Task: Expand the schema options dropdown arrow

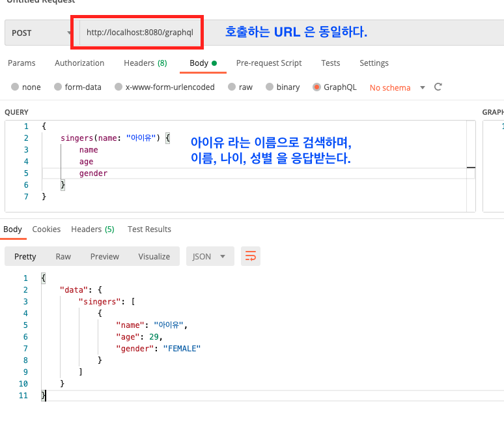Action: (x=423, y=87)
